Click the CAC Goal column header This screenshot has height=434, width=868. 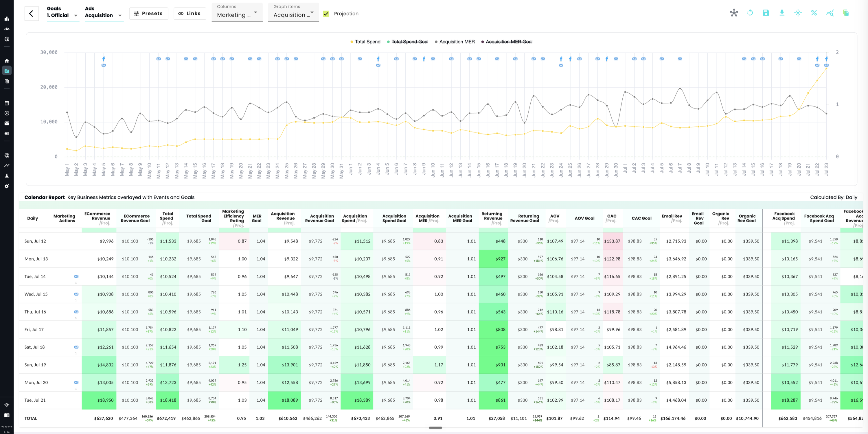[x=641, y=219]
